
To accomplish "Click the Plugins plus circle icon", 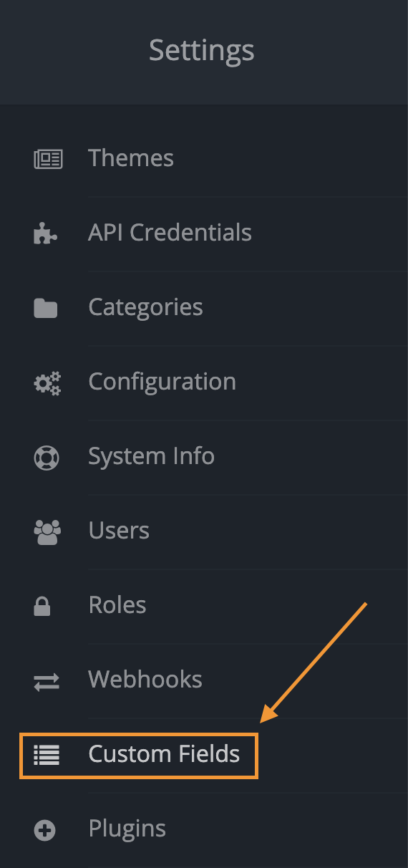I will 44,830.
